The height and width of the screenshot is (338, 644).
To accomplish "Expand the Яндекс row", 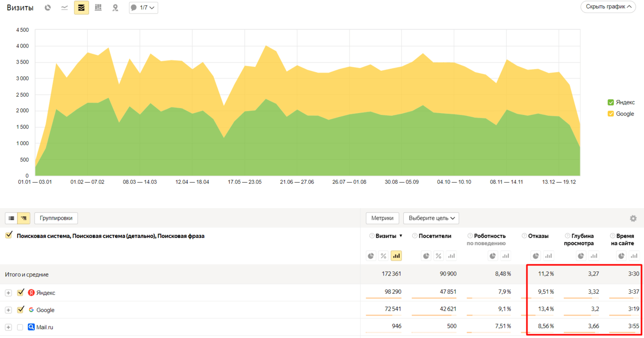I will [x=8, y=293].
